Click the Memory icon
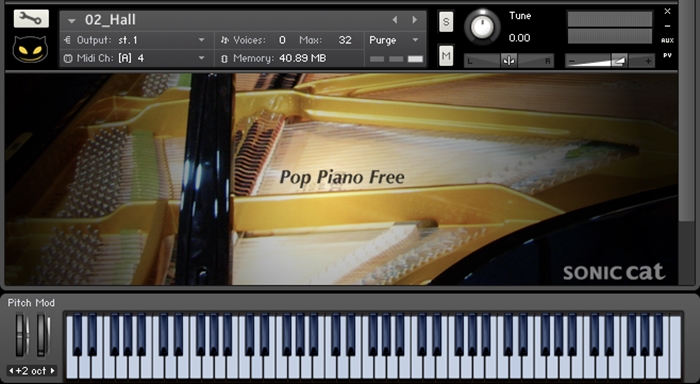Viewport: 700px width, 384px height. point(225,58)
